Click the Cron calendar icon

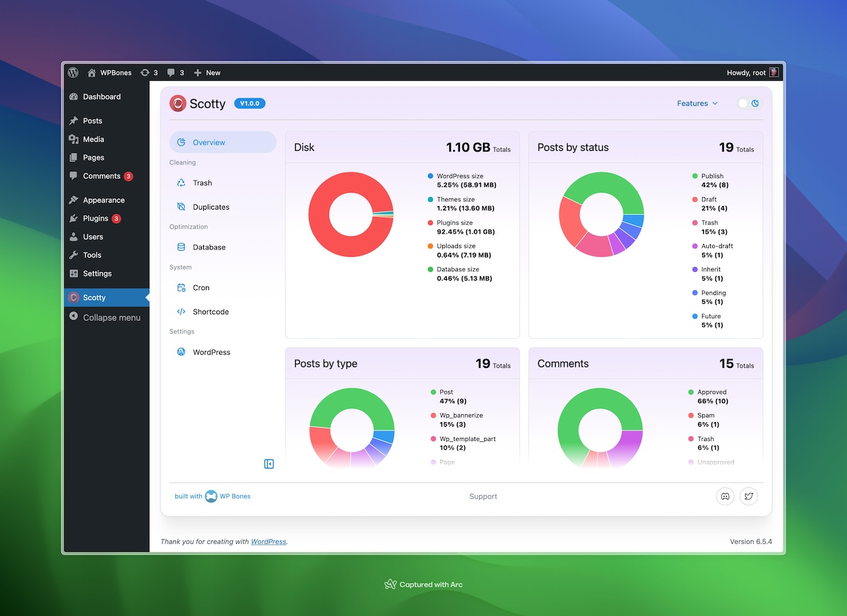pyautogui.click(x=181, y=288)
